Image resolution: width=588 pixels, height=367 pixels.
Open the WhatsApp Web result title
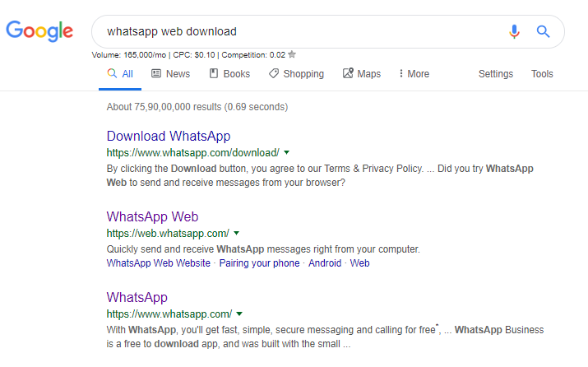[152, 216]
